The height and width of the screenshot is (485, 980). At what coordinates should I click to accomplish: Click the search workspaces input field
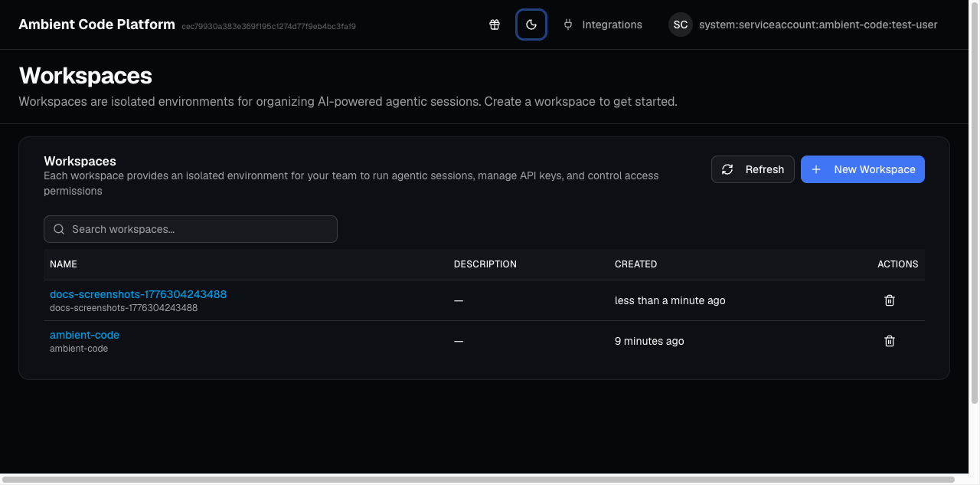point(190,229)
